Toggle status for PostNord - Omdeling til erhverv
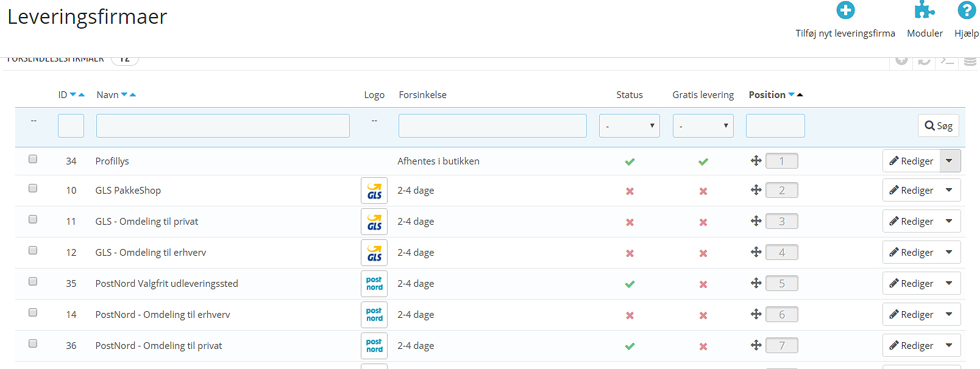 pyautogui.click(x=630, y=315)
